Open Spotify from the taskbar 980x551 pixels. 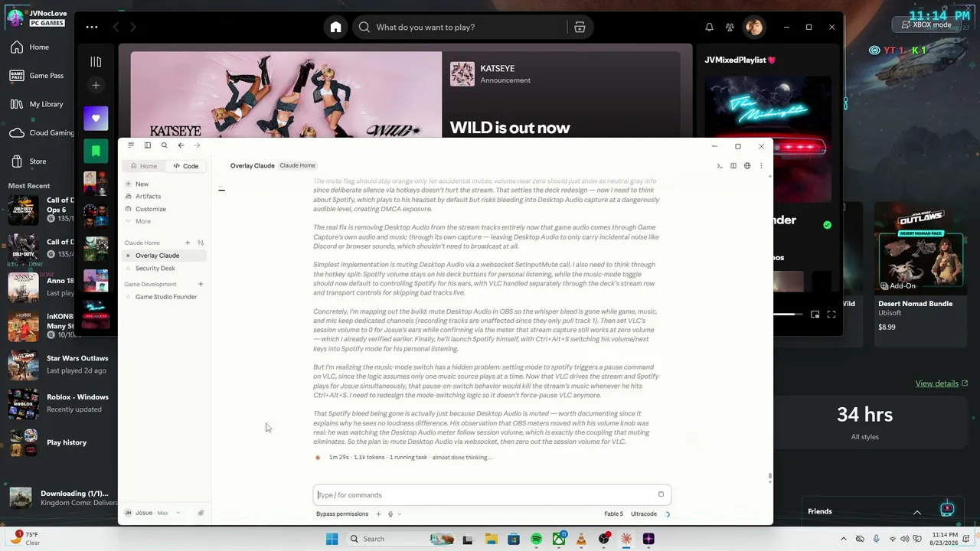coord(536,539)
